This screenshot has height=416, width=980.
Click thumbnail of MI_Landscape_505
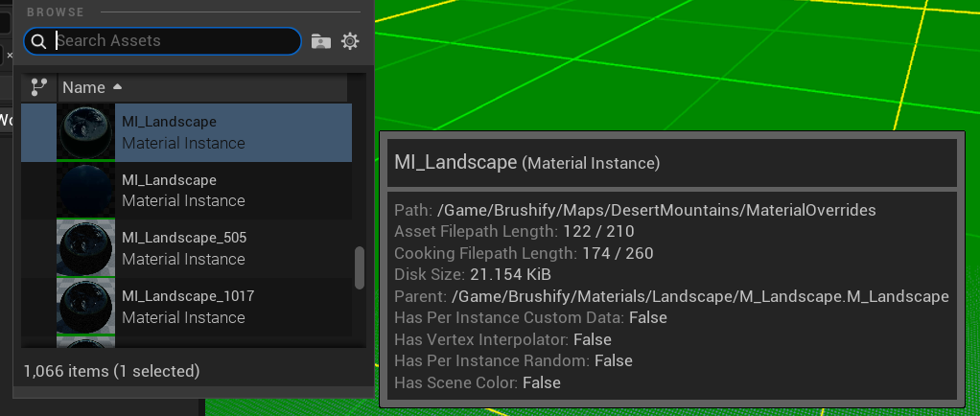click(x=85, y=248)
